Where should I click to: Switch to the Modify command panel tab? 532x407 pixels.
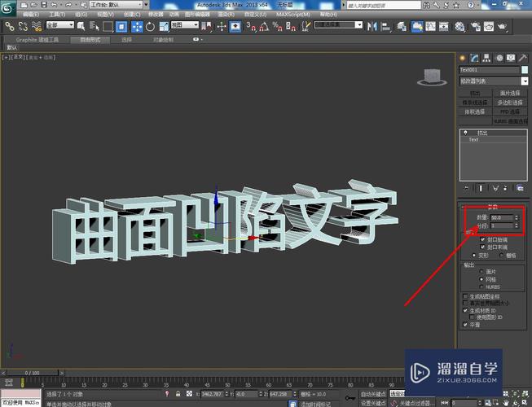tap(474, 58)
